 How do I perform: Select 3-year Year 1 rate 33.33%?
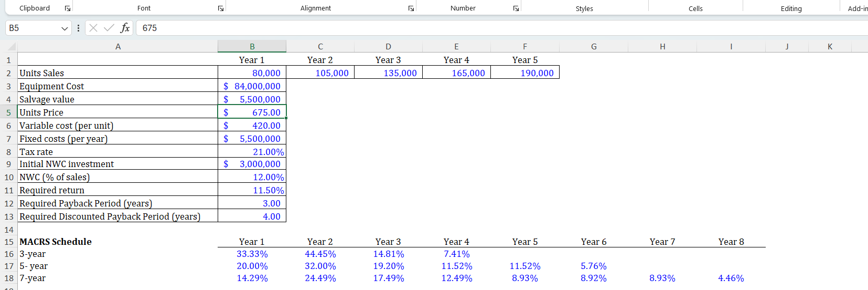click(252, 254)
